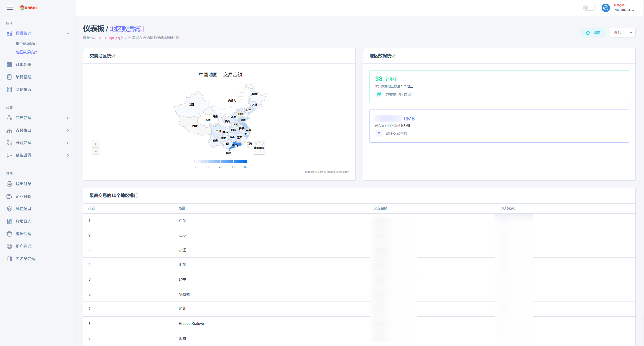This screenshot has width=644, height=346.
Task: Click the map color gradient legend bar
Action: click(221, 161)
